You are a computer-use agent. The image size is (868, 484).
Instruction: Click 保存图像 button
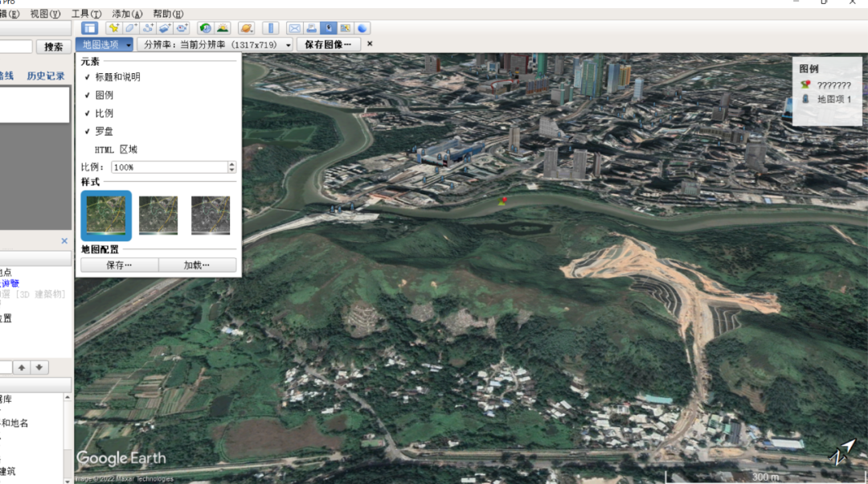pos(329,44)
